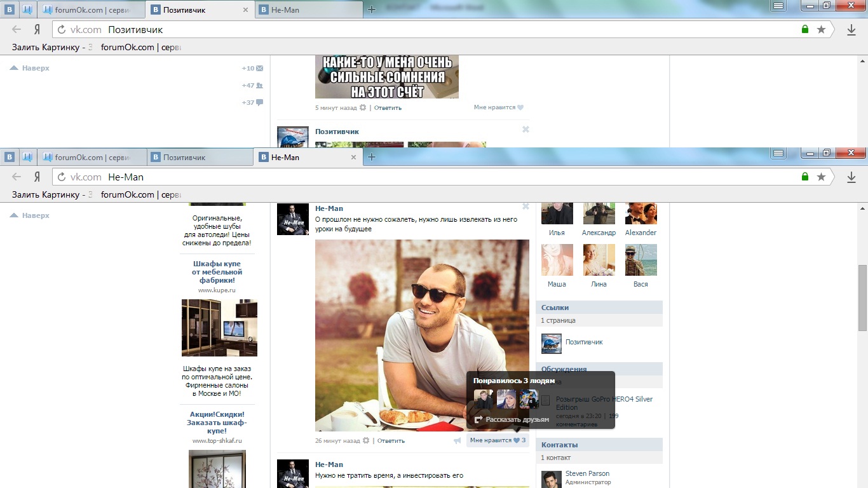Open browser menu in lower He-Man window

778,153
